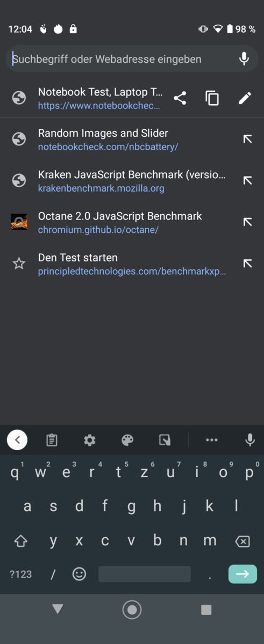Share the Notebook Test page link
The height and width of the screenshot is (644, 264).
[x=180, y=98]
